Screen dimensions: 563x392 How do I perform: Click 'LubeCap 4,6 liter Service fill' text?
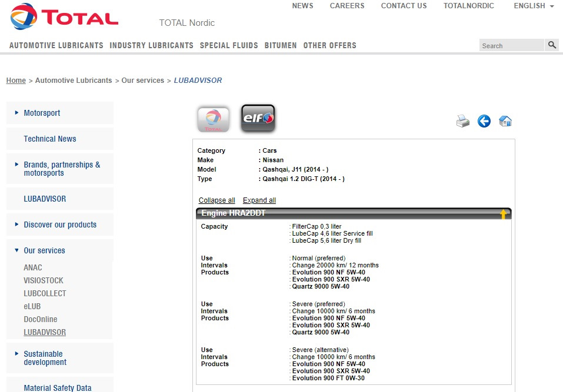[332, 233]
